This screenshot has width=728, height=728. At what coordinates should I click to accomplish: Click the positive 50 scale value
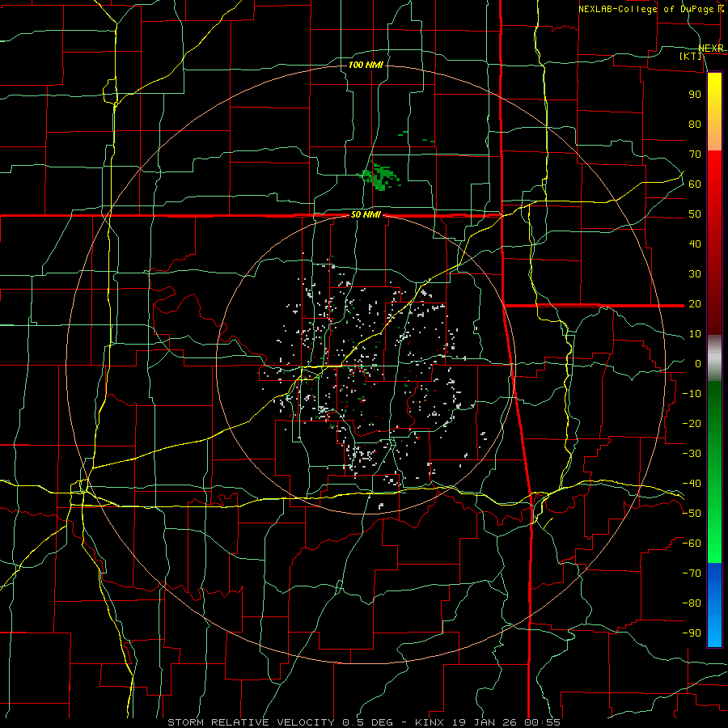click(x=695, y=214)
